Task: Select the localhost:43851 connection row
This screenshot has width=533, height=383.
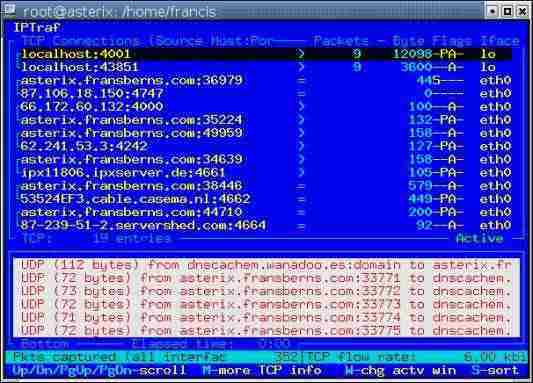Action: (x=265, y=67)
